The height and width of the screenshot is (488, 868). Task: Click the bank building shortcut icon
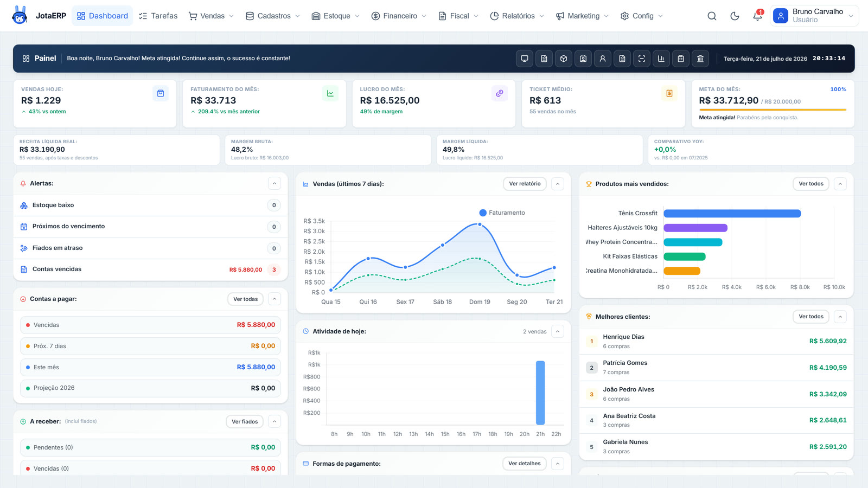(700, 59)
